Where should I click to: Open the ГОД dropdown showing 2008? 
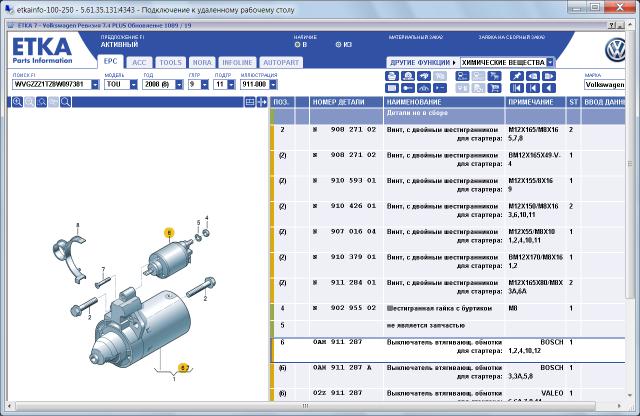pos(179,85)
